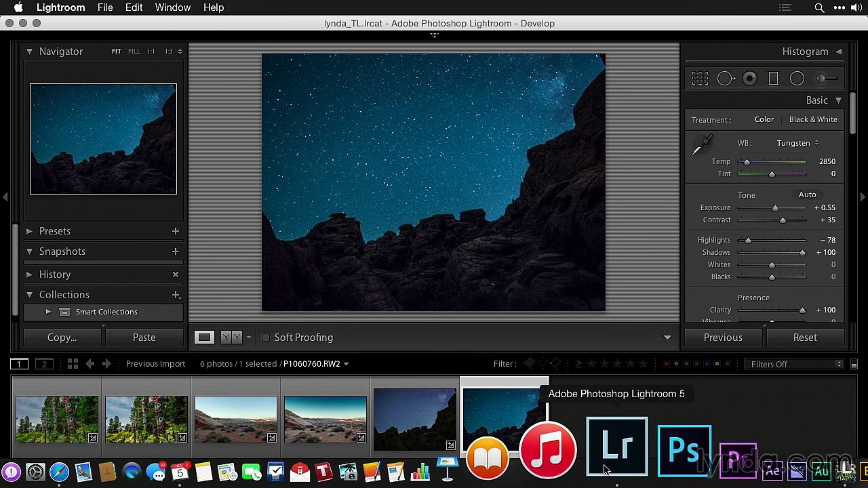Expand the Presets panel
Viewport: 868px width, 488px height.
coord(29,231)
